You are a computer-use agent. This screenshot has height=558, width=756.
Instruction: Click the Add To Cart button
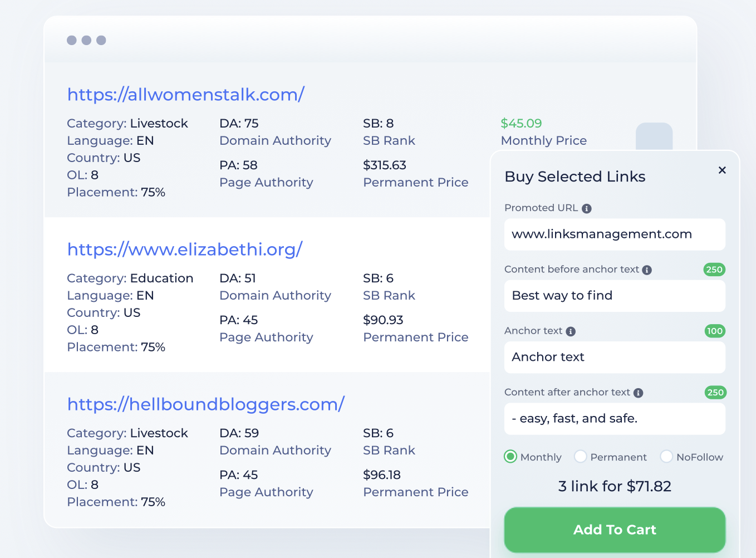(614, 530)
